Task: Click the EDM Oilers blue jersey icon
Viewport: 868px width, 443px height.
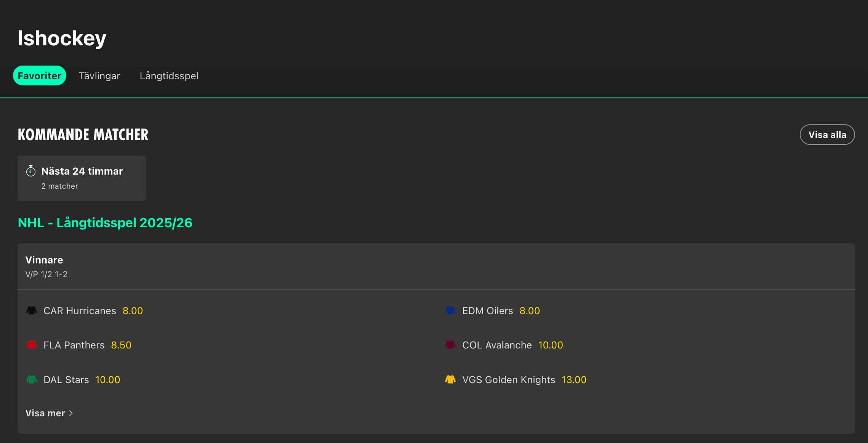Action: point(450,310)
